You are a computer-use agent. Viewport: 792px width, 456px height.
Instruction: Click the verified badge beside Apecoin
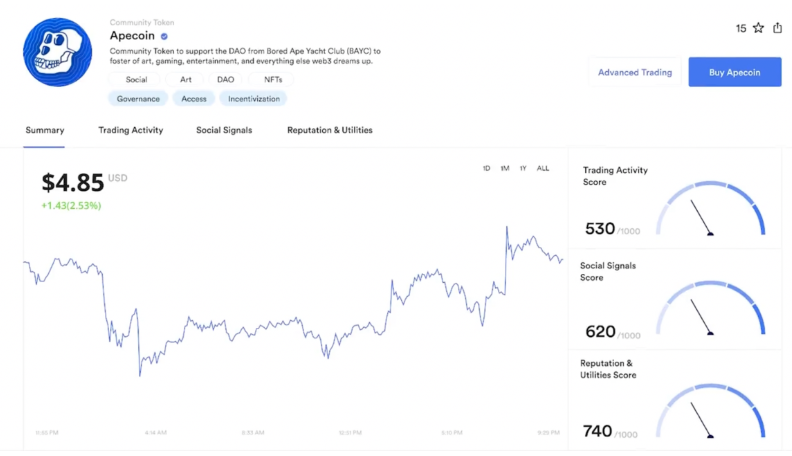(164, 36)
